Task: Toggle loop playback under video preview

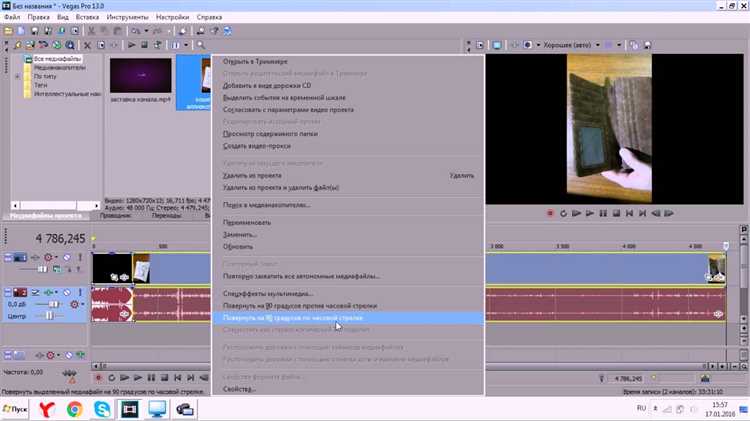Action: [x=563, y=213]
